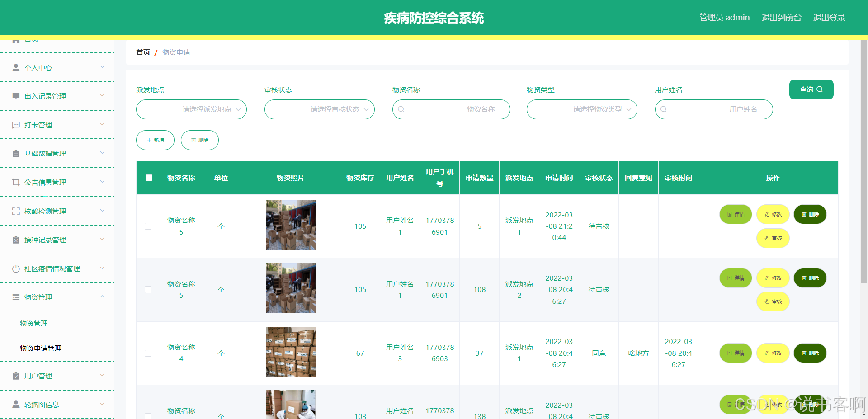Open the 派发地点 dropdown filter

(191, 109)
